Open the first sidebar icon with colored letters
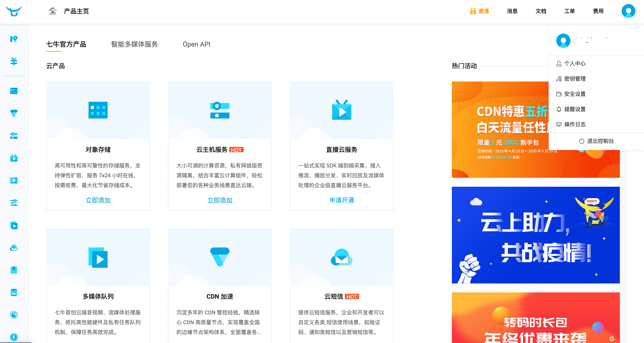This screenshot has height=343, width=644. click(14, 39)
